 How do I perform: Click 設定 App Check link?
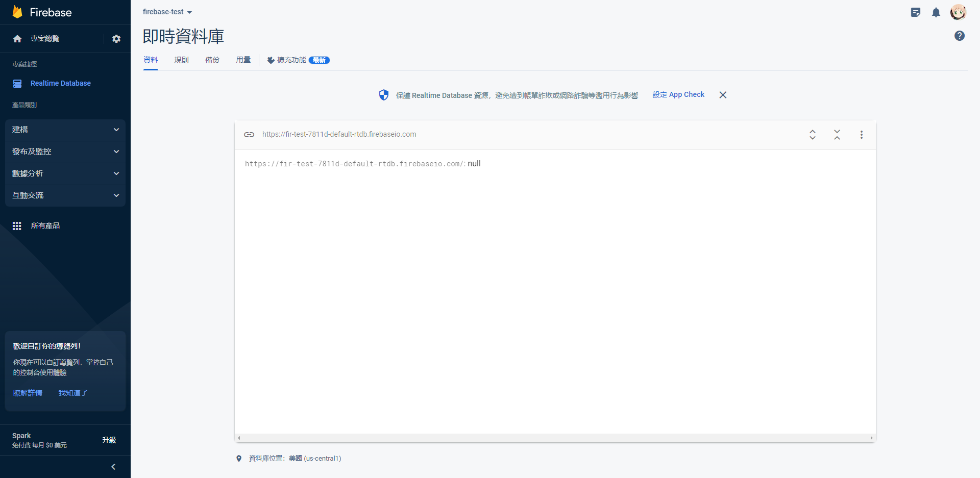[678, 95]
